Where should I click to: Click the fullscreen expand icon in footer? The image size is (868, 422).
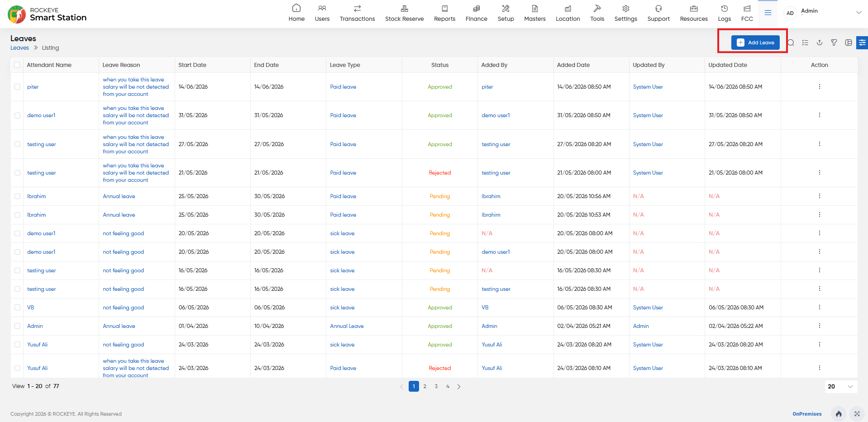(x=857, y=414)
